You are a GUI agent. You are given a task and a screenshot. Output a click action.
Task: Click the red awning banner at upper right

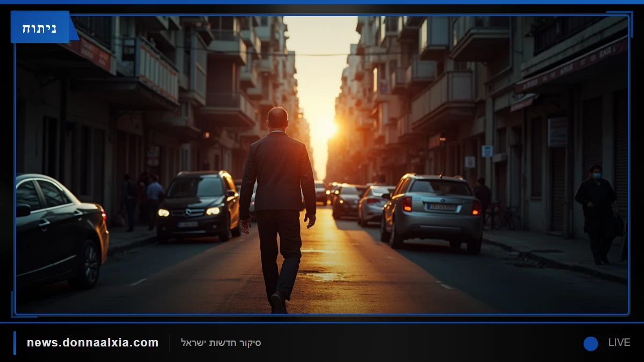pyautogui.click(x=571, y=65)
